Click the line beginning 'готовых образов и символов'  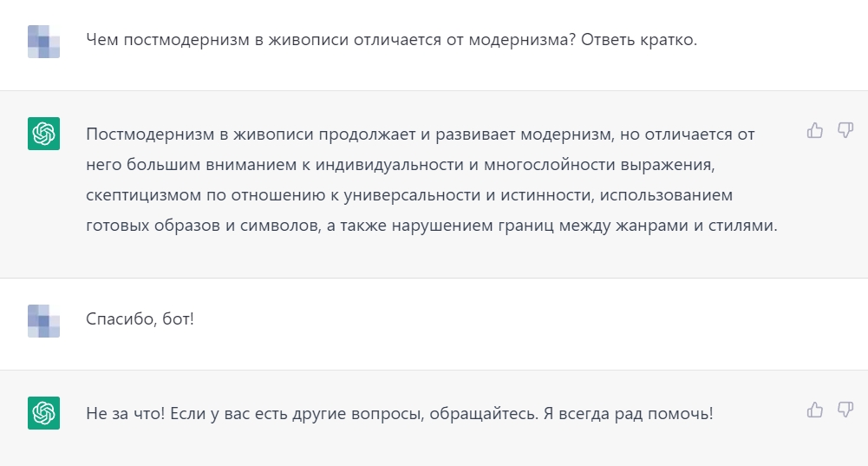tap(432, 226)
